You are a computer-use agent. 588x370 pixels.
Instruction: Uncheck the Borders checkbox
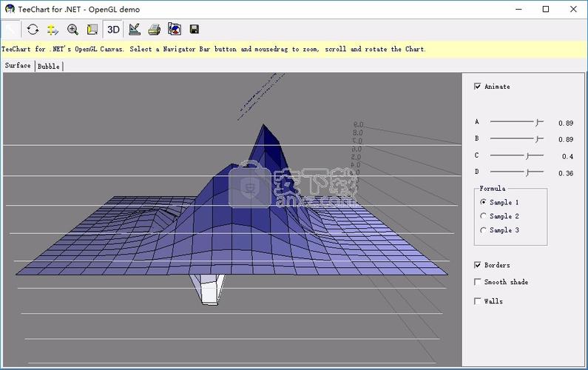click(477, 265)
